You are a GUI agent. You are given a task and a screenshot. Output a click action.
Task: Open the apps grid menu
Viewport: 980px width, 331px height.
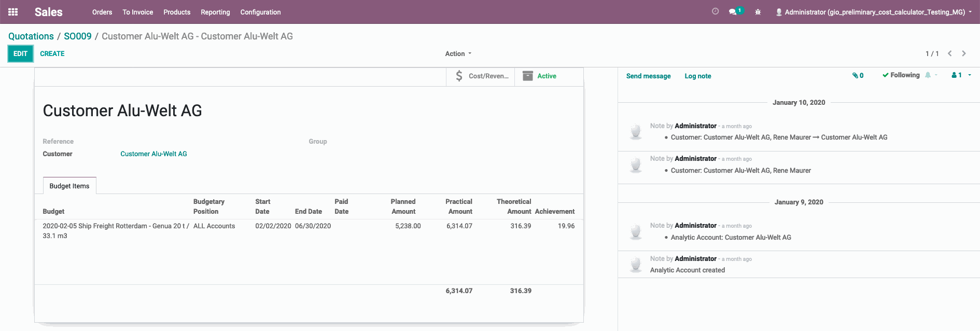click(x=13, y=12)
